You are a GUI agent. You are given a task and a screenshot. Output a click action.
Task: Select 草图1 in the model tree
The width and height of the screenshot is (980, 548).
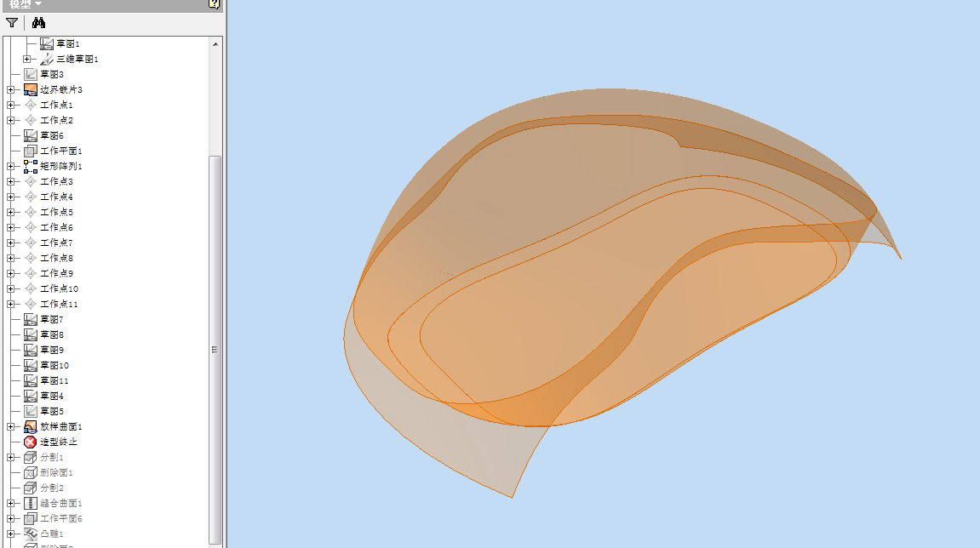(x=68, y=43)
